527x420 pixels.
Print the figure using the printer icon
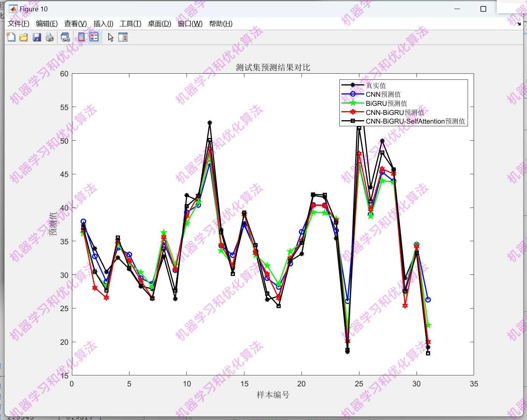[50, 37]
